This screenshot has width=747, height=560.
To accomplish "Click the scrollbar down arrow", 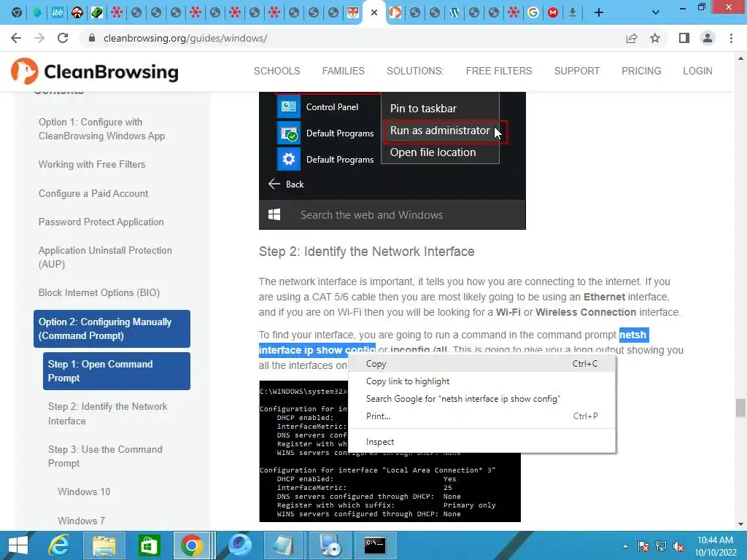I will pyautogui.click(x=740, y=524).
